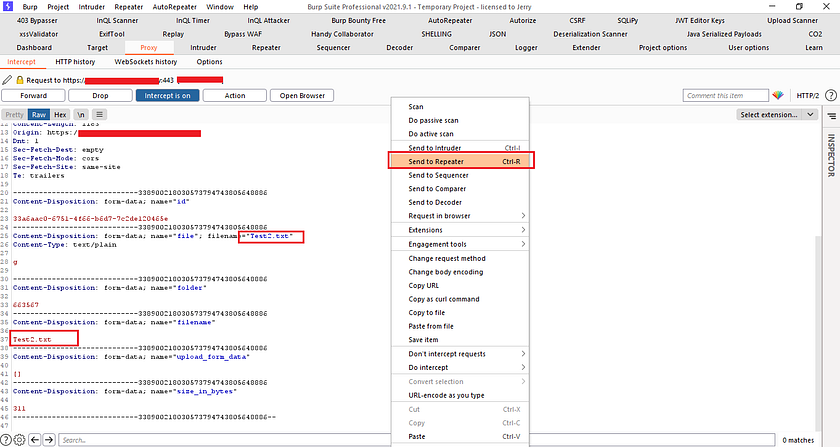Choose Send to Decoder
The image size is (840, 447).
[x=460, y=203]
